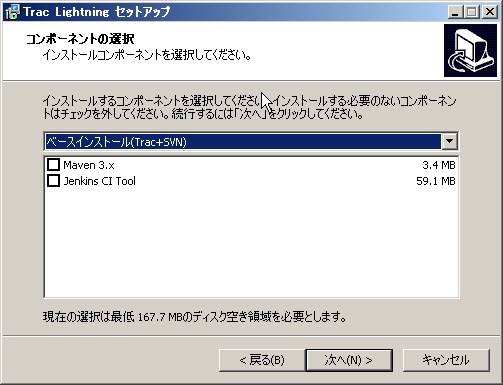Go back with the < 戻る(B) button
This screenshot has height=385, width=503.
(x=262, y=360)
